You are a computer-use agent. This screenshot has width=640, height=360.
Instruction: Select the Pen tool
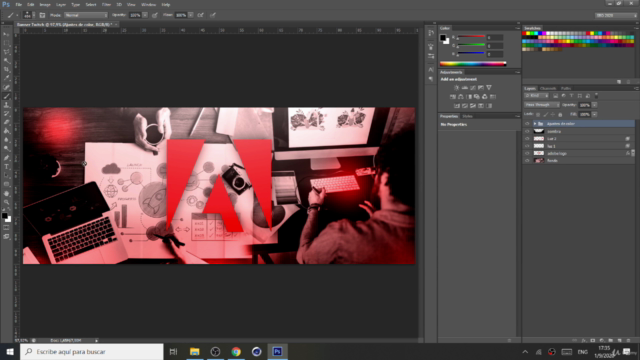(x=7, y=158)
